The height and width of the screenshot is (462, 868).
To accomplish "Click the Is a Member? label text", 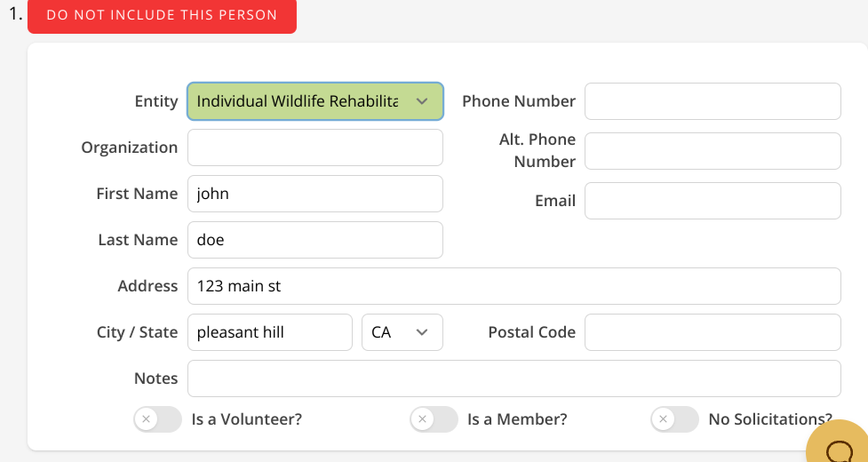I will click(517, 419).
